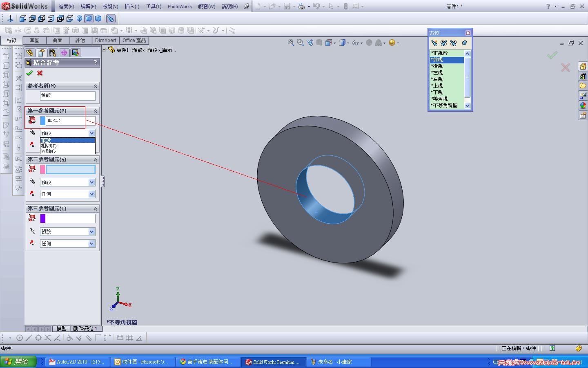The height and width of the screenshot is (368, 588).
Task: Select *後視 in the Orientation list
Action: click(x=447, y=66)
